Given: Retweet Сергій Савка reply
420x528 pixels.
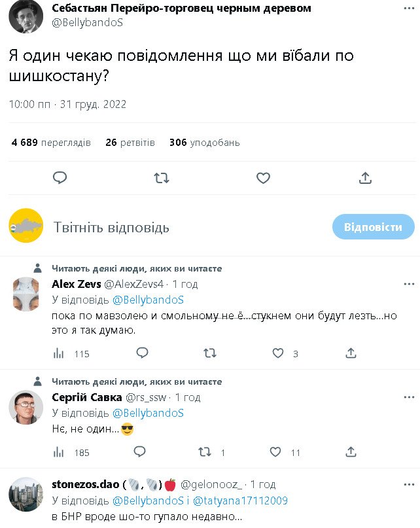Looking at the screenshot, I should [205, 451].
